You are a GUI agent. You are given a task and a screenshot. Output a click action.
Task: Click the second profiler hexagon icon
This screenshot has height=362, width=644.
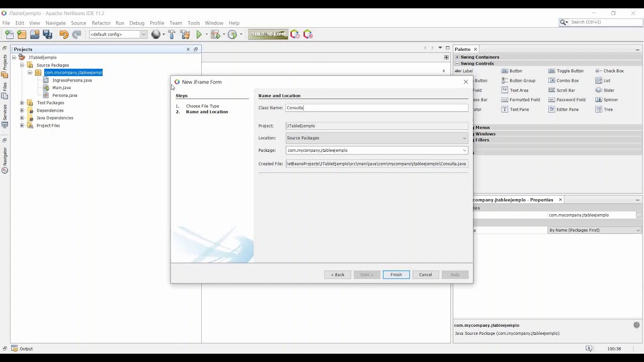coord(308,34)
